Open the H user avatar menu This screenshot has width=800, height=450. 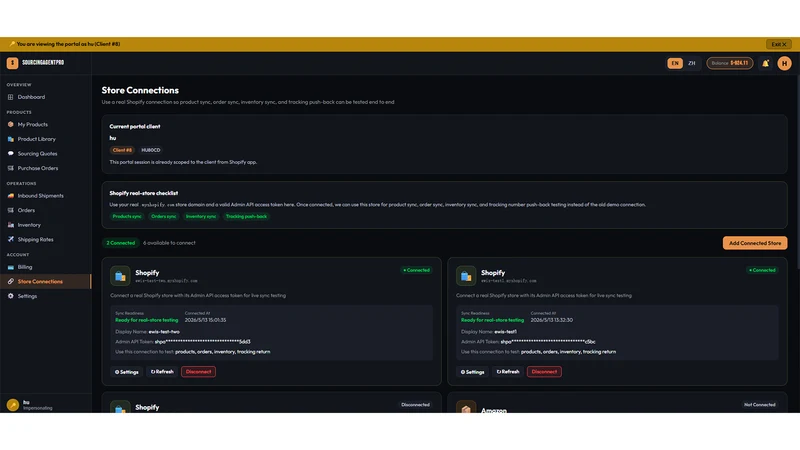click(x=784, y=63)
